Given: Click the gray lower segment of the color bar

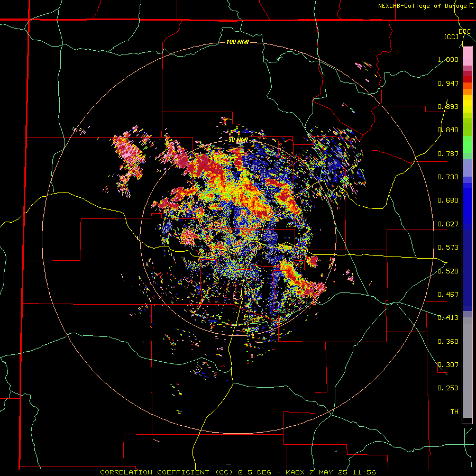Looking at the screenshot, I should tap(467, 368).
